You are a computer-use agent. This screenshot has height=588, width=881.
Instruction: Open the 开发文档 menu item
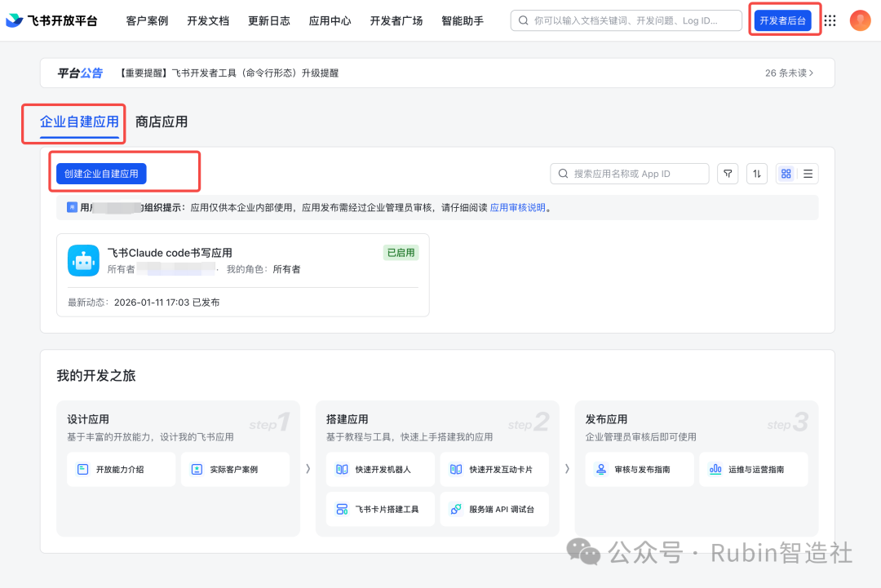[208, 20]
